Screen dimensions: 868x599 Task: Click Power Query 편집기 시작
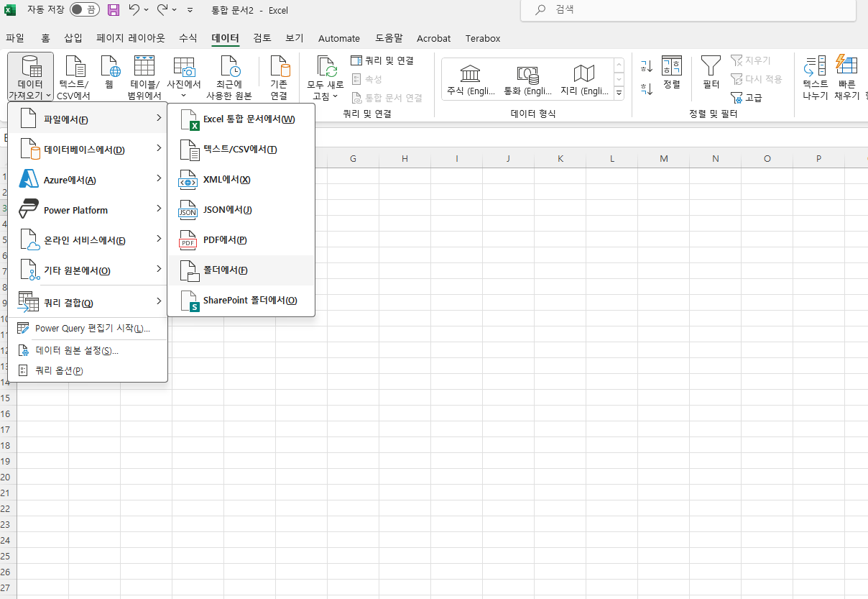88,329
